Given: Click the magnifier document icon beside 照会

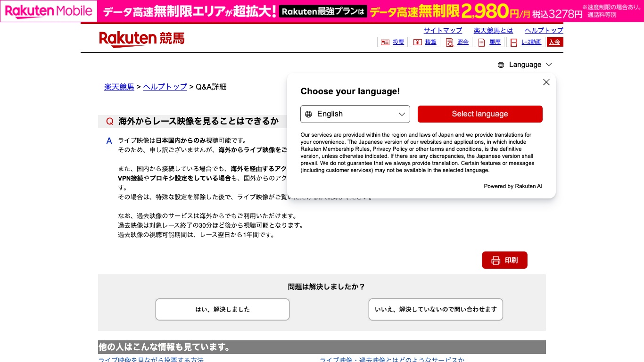Looking at the screenshot, I should coord(450,42).
